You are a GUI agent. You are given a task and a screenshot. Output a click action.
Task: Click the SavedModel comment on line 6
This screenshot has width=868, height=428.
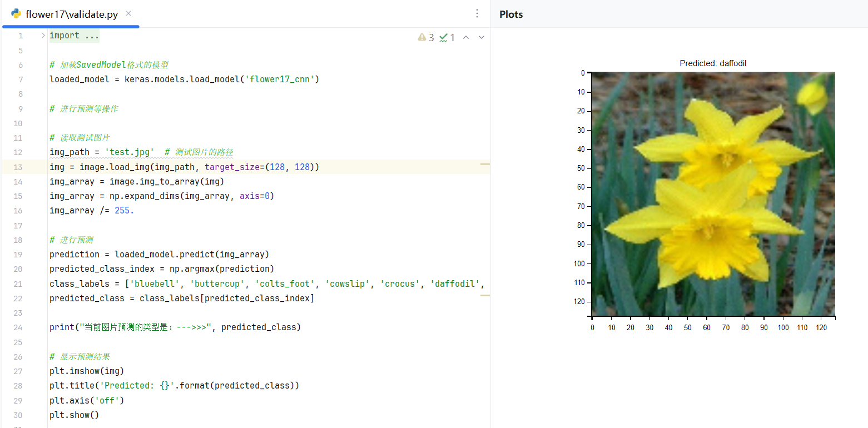coord(109,64)
